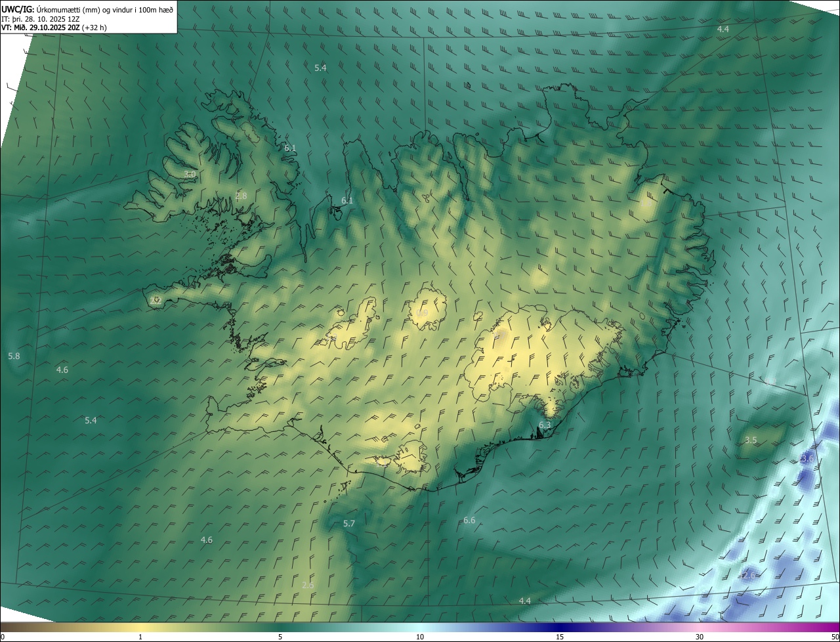
Task: Click the 5.4 value north of the Westfjords
Action: [320, 68]
